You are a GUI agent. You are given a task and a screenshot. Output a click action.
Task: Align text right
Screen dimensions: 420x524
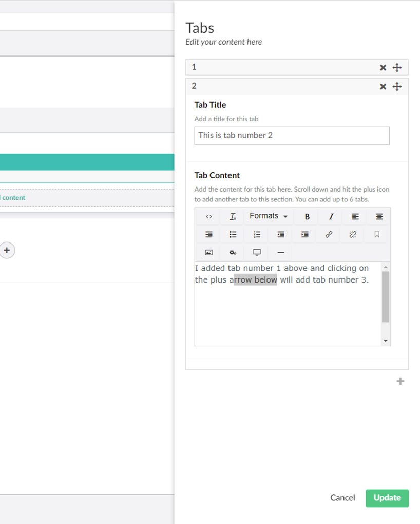coord(209,235)
